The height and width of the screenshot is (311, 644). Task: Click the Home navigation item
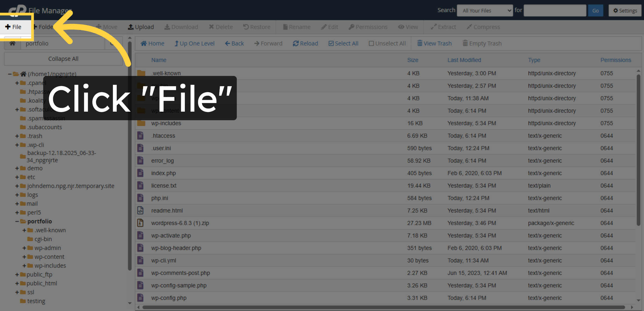point(152,43)
